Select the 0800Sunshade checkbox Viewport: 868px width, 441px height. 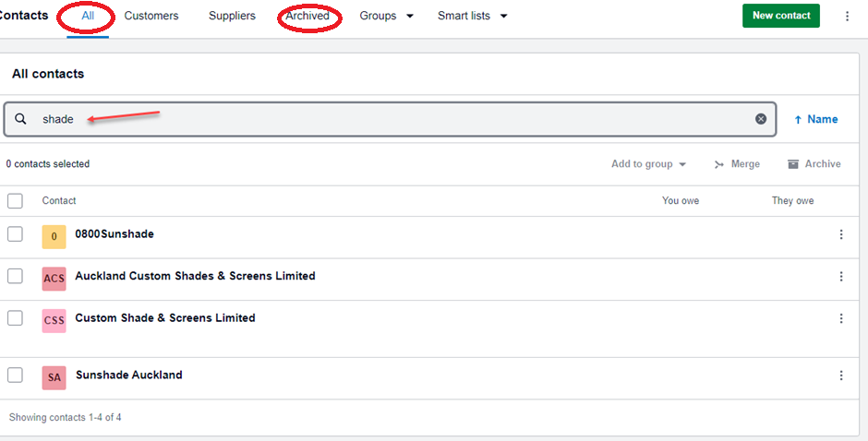point(15,234)
